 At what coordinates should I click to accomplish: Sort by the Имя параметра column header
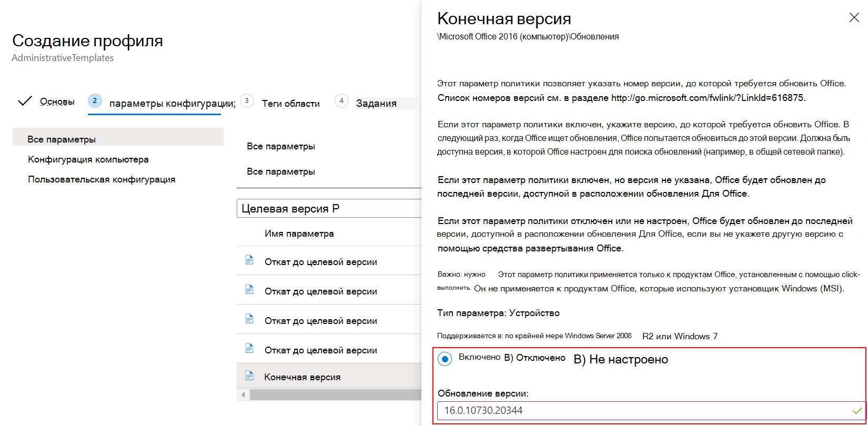coord(299,234)
